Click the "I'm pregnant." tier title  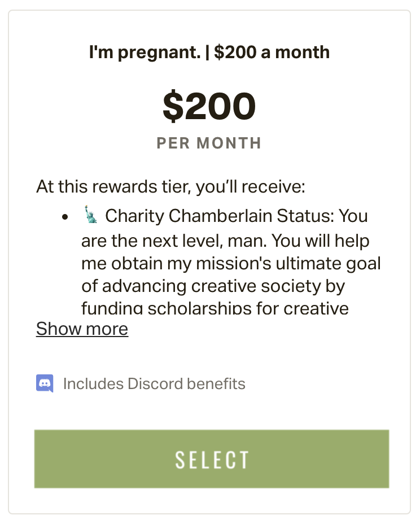click(145, 53)
